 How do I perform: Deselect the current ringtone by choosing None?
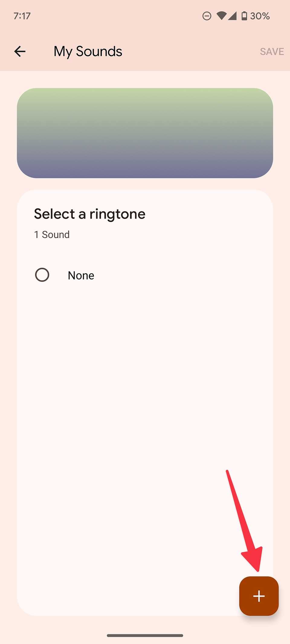pos(81,275)
